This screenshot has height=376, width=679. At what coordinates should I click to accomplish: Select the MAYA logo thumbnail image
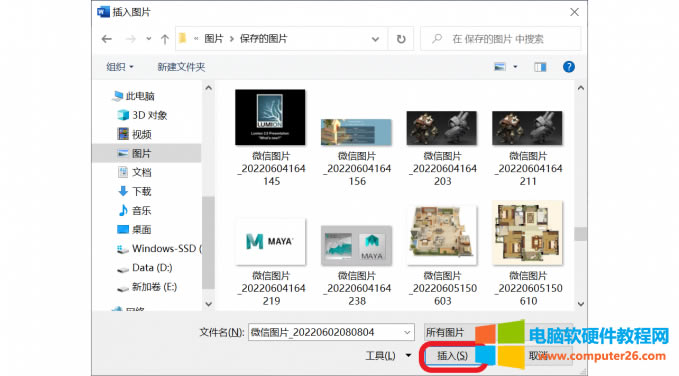pos(270,242)
